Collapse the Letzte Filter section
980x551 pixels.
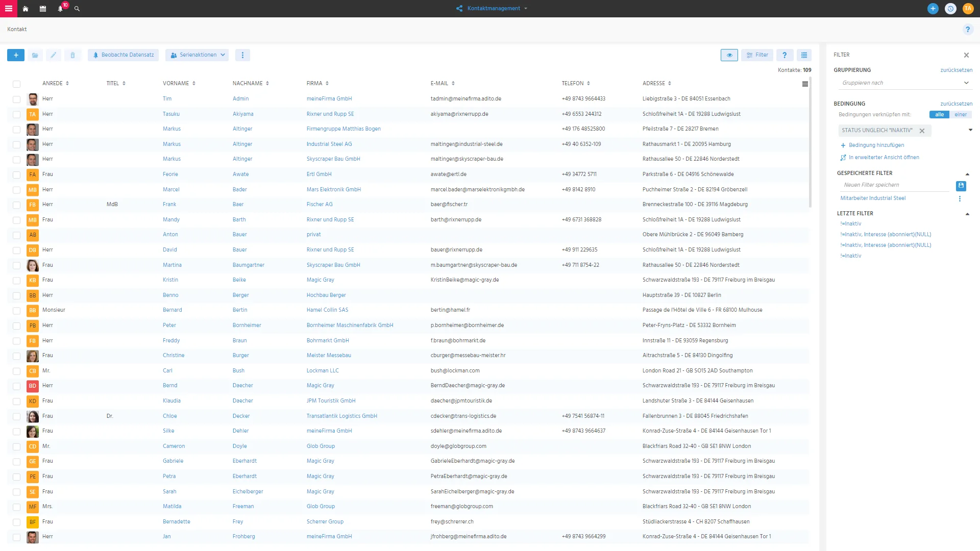tap(967, 214)
